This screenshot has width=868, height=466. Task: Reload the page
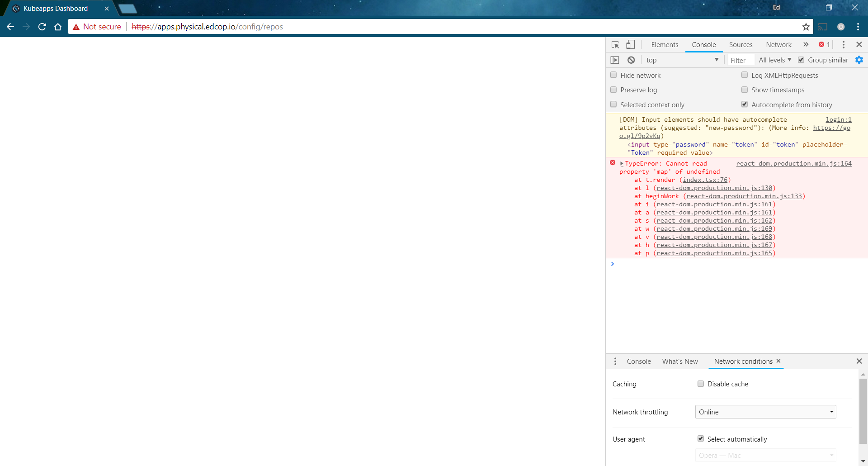tap(42, 27)
